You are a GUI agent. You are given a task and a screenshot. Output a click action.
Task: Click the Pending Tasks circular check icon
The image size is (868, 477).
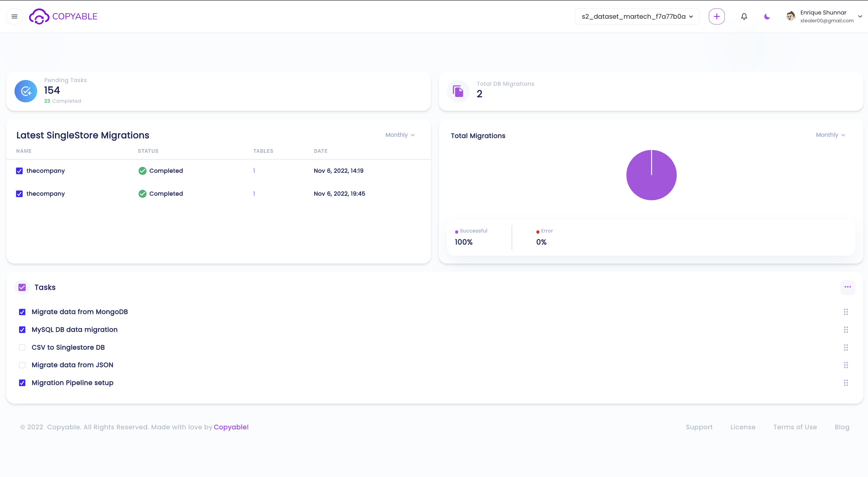pos(26,91)
